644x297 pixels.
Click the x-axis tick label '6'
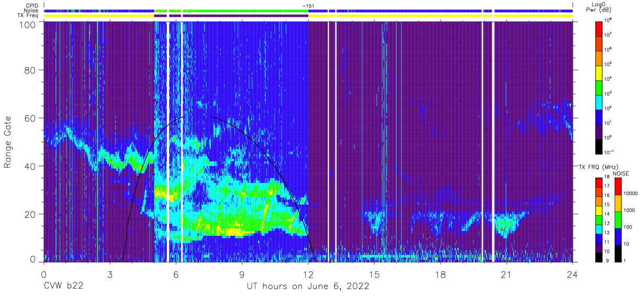point(176,273)
